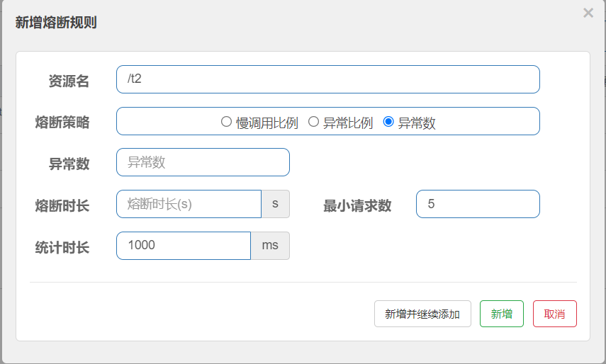Focus the 最小请求数 field showing 5
Image resolution: width=606 pixels, height=364 pixels.
click(477, 204)
